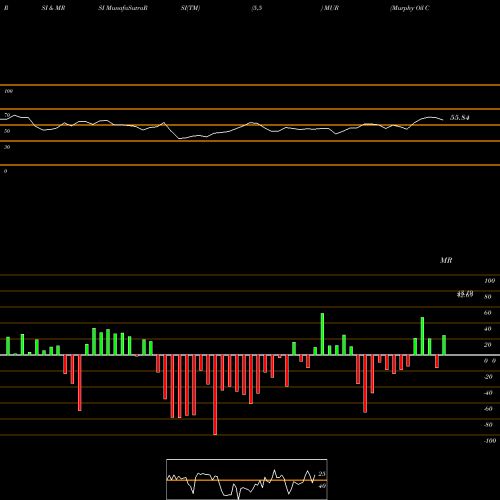
Task: Click the tallest green bar in MR histogram
Action: click(x=322, y=334)
